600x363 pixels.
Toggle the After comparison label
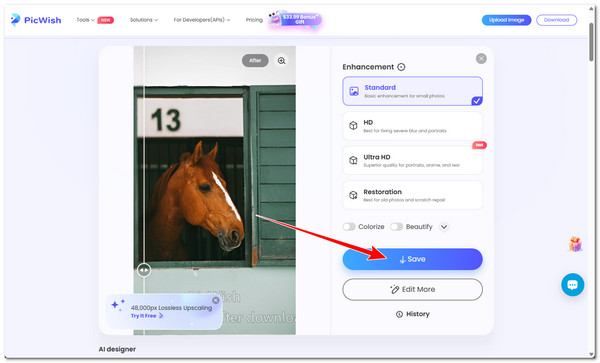pos(255,60)
